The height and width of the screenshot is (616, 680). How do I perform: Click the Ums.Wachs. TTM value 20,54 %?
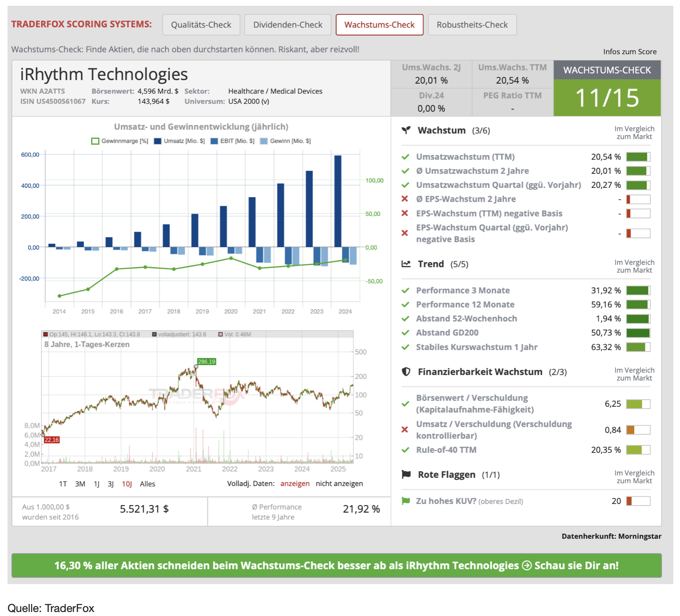[x=512, y=80]
